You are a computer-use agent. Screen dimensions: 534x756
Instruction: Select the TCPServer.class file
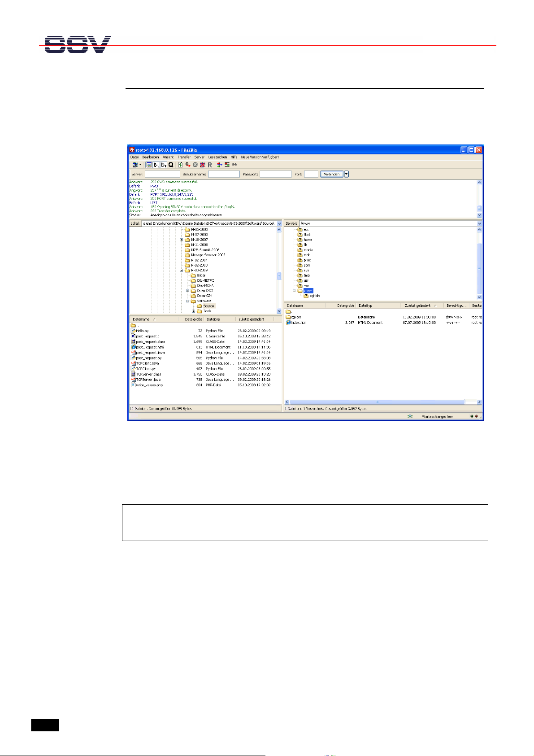[x=148, y=374]
